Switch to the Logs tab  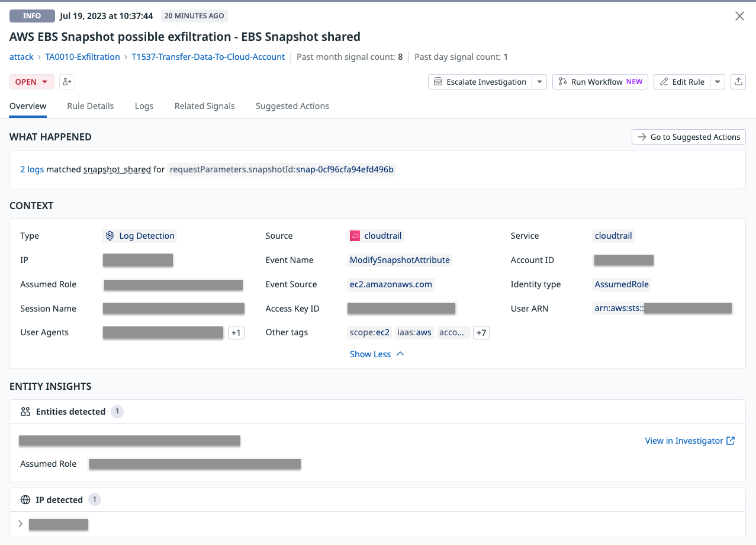pos(144,106)
